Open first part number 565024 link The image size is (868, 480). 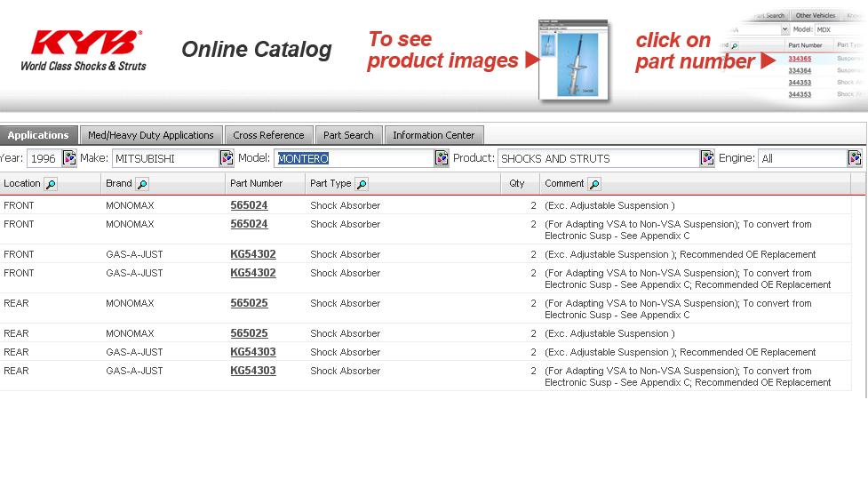click(x=249, y=205)
